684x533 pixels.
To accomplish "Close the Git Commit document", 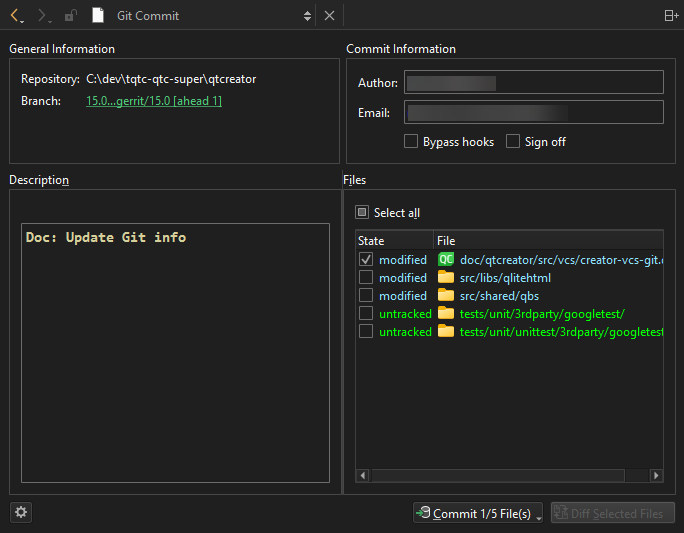I will tap(329, 16).
